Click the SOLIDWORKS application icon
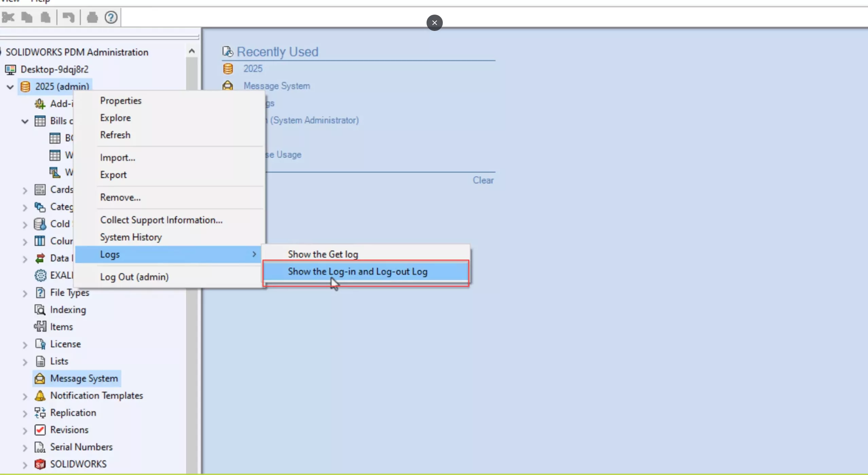The height and width of the screenshot is (475, 868). coord(40,464)
